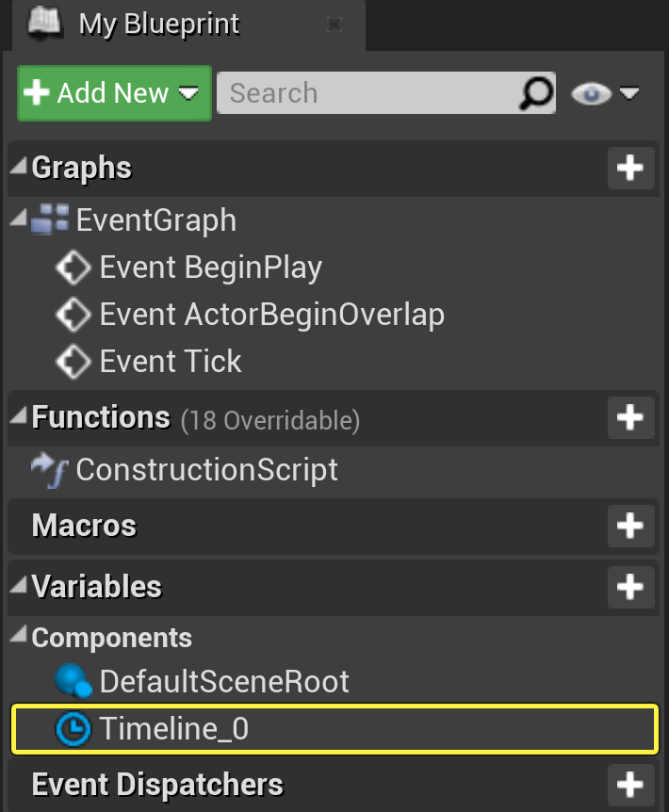Collapse the Components category
Screen dimensions: 669x812
(19, 638)
